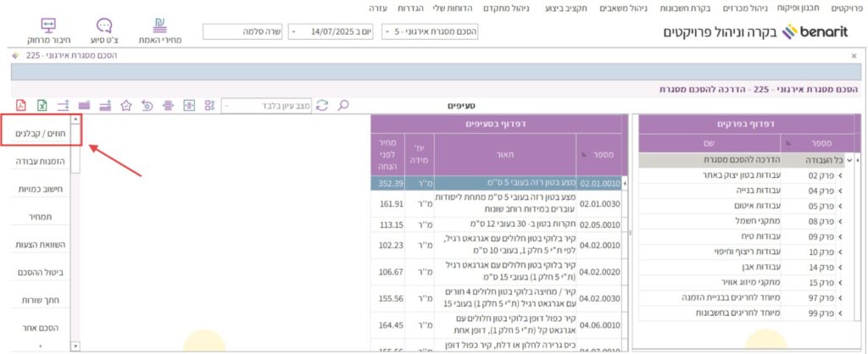Click the magnifying glass search icon
Screen dimensions: 868x354
click(x=344, y=105)
